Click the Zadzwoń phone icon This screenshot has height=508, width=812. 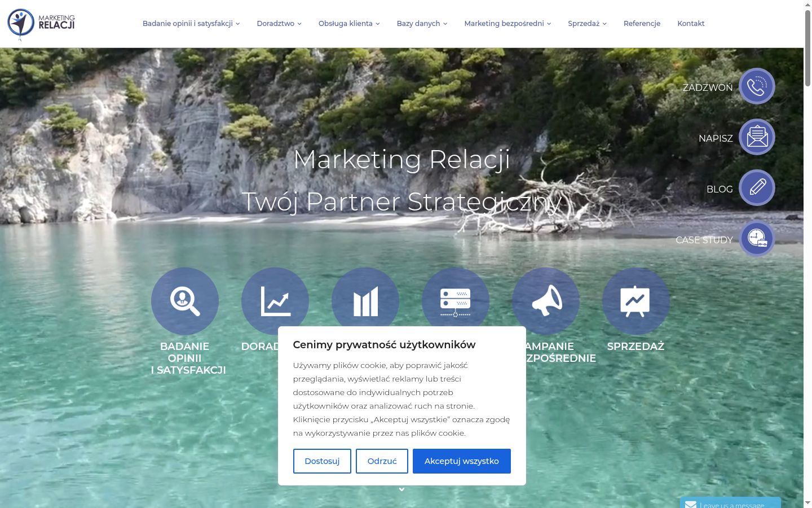pyautogui.click(x=757, y=86)
